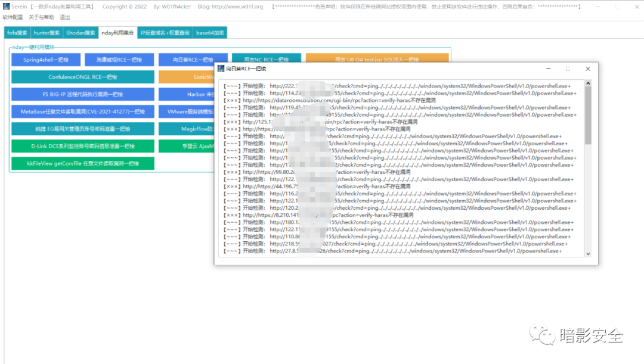This screenshot has height=364, width=644.
Task: Click the log line starting http://119.45
Action: [397, 107]
